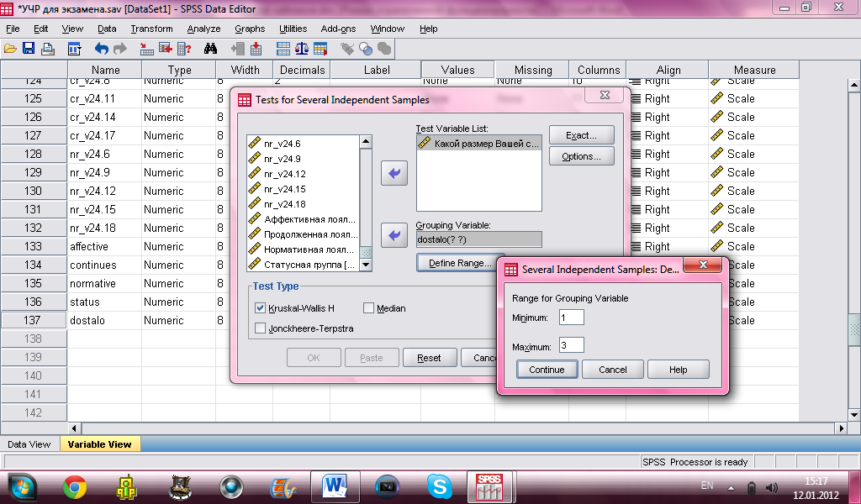Click Continue in the range dialog
Image resolution: width=861 pixels, height=504 pixels.
coord(547,370)
